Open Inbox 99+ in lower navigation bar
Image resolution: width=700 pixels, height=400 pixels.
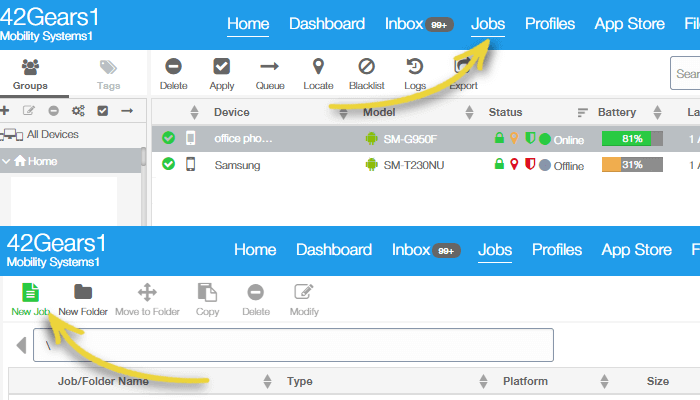pyautogui.click(x=426, y=250)
